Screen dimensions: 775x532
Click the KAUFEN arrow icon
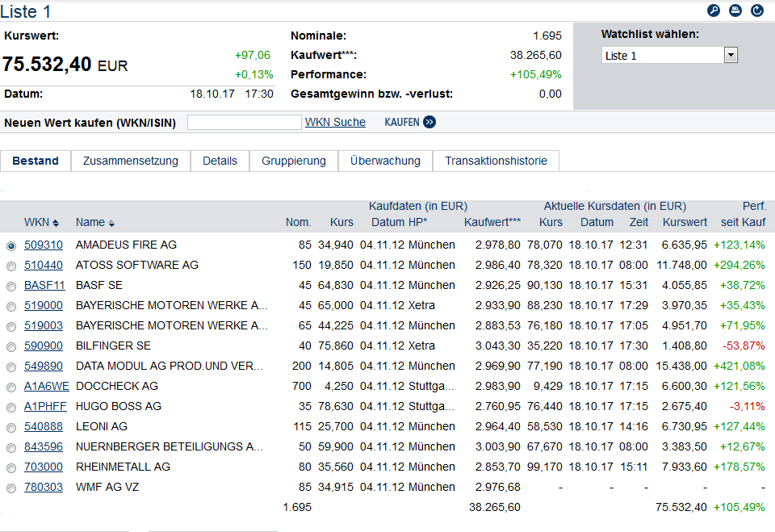coord(429,122)
